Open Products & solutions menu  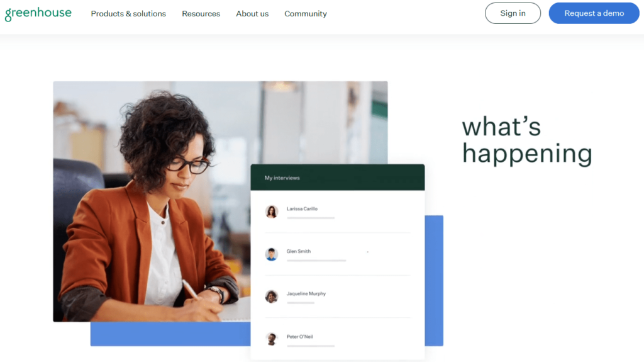(128, 14)
